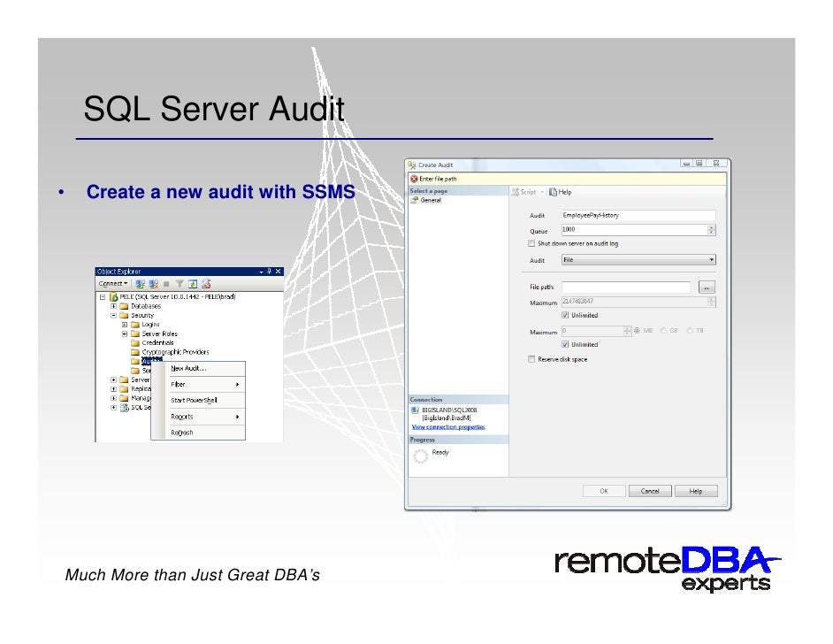The width and height of the screenshot is (833, 644).
Task: Click the Credentials folder icon
Action: click(x=135, y=342)
